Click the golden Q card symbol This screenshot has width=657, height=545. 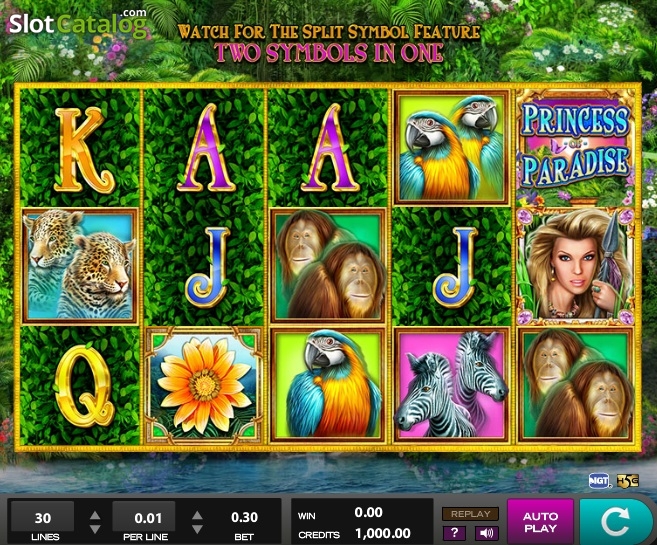[x=82, y=386]
